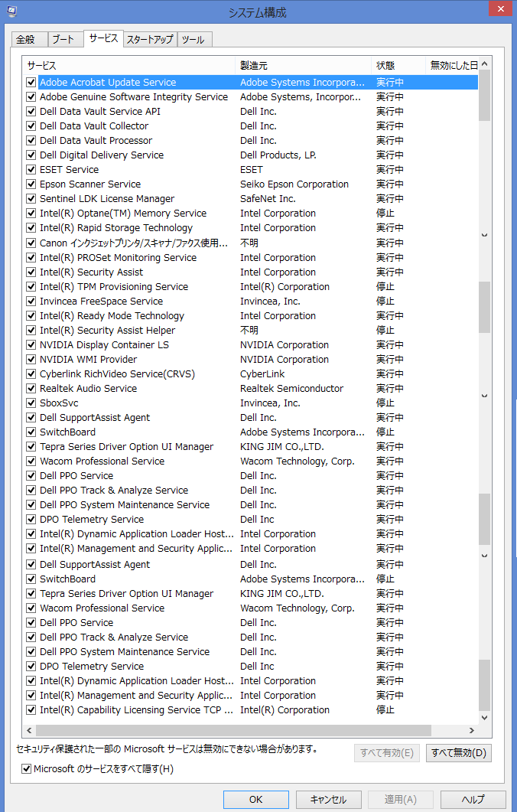Close the システム構成 window
This screenshot has width=517, height=812.
pyautogui.click(x=500, y=8)
